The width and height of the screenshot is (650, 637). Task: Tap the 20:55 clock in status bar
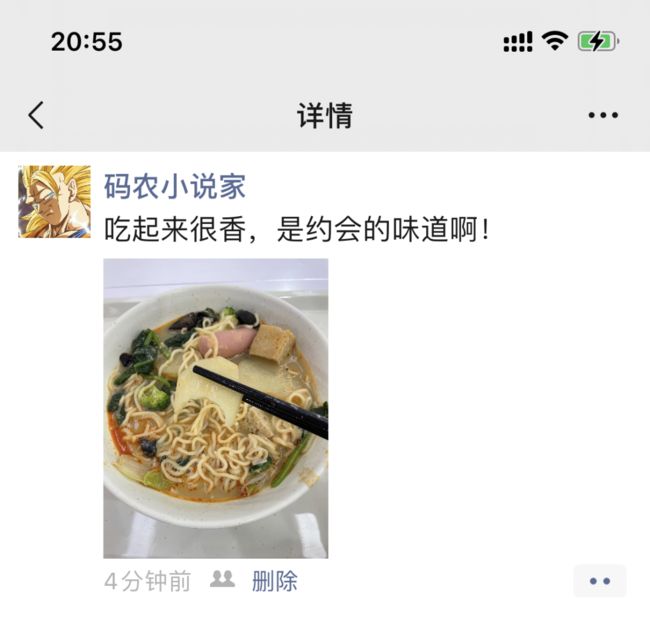tap(87, 41)
